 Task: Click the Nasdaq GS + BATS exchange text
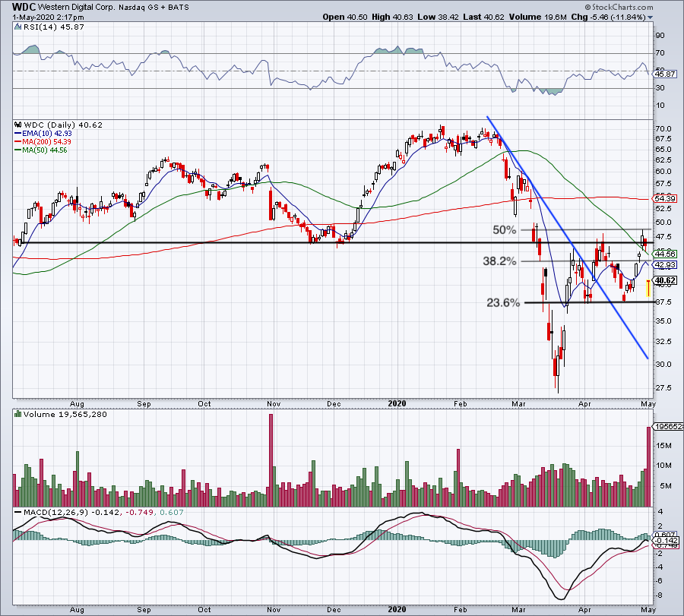154,8
